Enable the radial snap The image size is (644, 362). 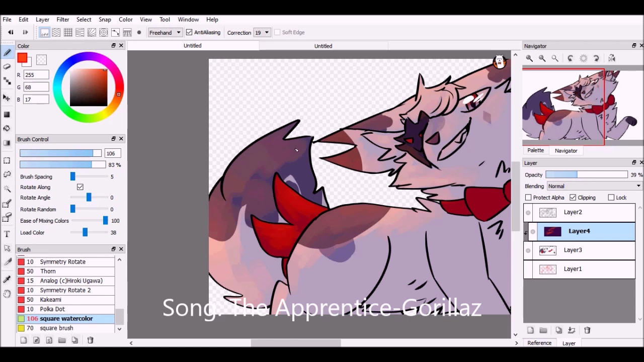pyautogui.click(x=92, y=33)
